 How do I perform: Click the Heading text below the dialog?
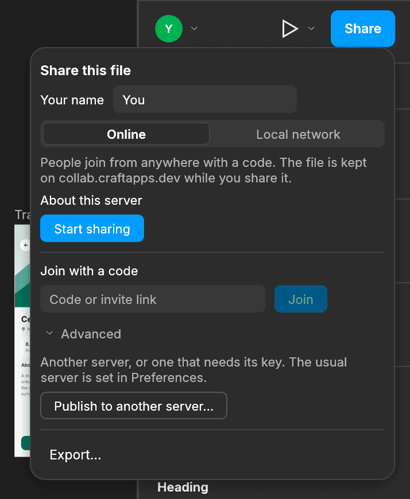point(183,487)
